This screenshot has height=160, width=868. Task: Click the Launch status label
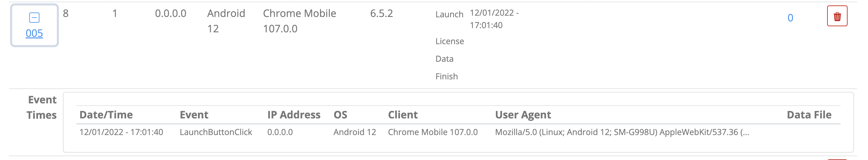point(449,14)
